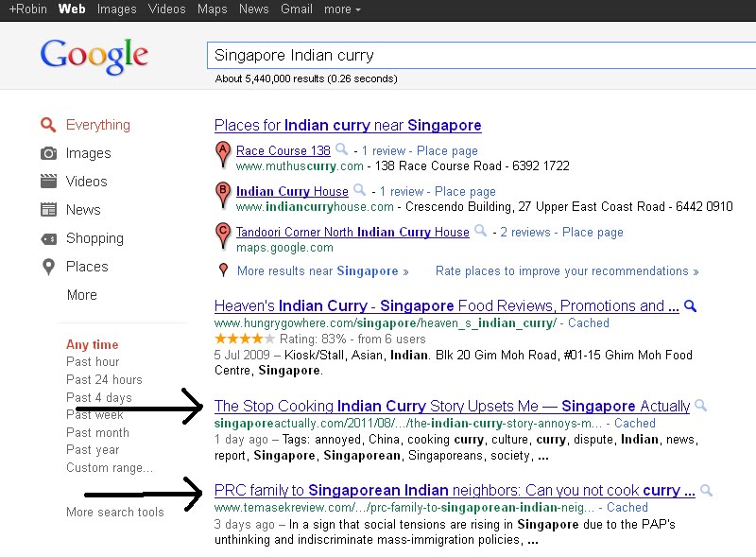The height and width of the screenshot is (557, 756).
Task: Filter results to Past month
Action: pyautogui.click(x=97, y=432)
